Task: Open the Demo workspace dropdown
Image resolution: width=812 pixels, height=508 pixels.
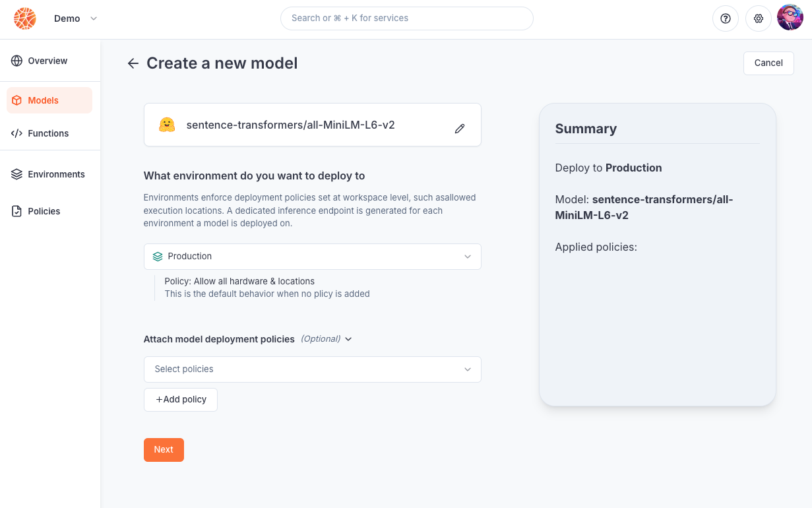Action: [x=76, y=18]
